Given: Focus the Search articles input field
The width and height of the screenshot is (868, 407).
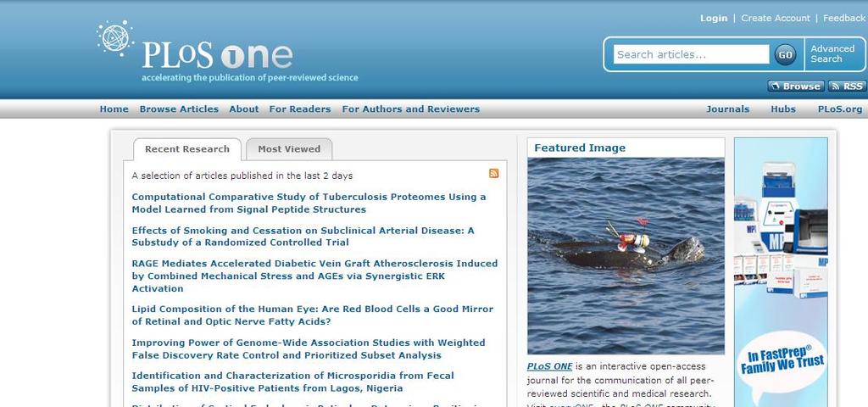Looking at the screenshot, I should (x=691, y=54).
